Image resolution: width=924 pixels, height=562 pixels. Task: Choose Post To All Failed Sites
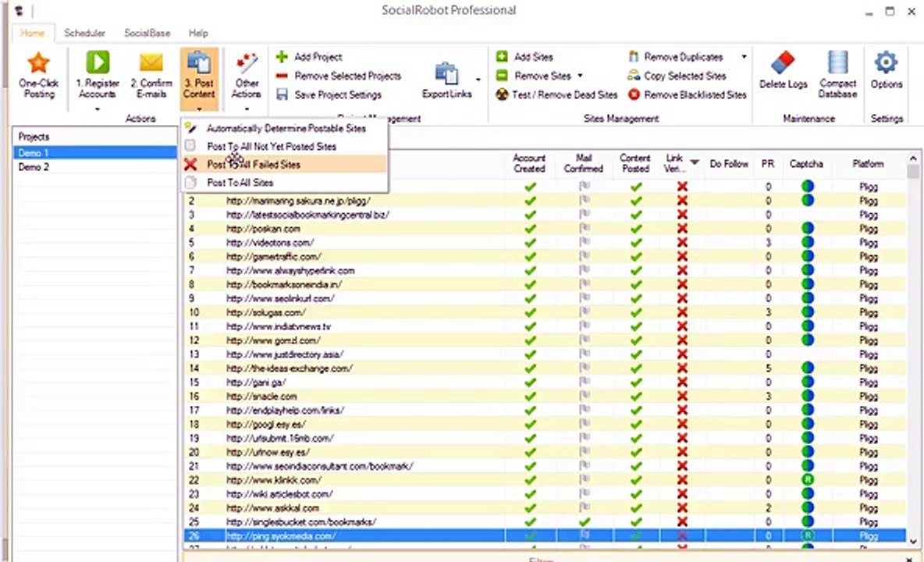pyautogui.click(x=285, y=165)
